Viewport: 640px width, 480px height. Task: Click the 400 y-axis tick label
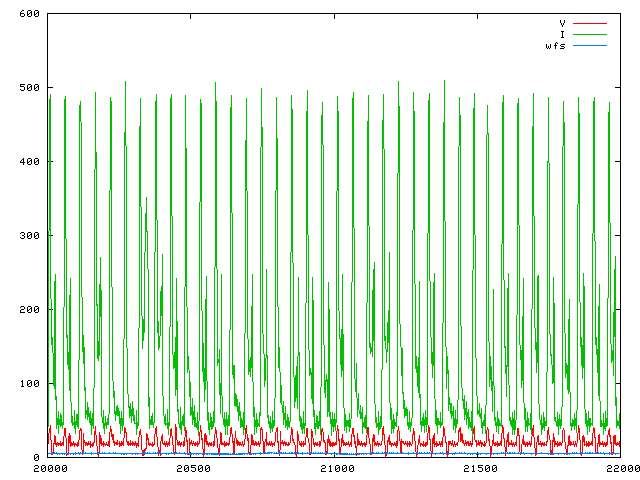29,162
